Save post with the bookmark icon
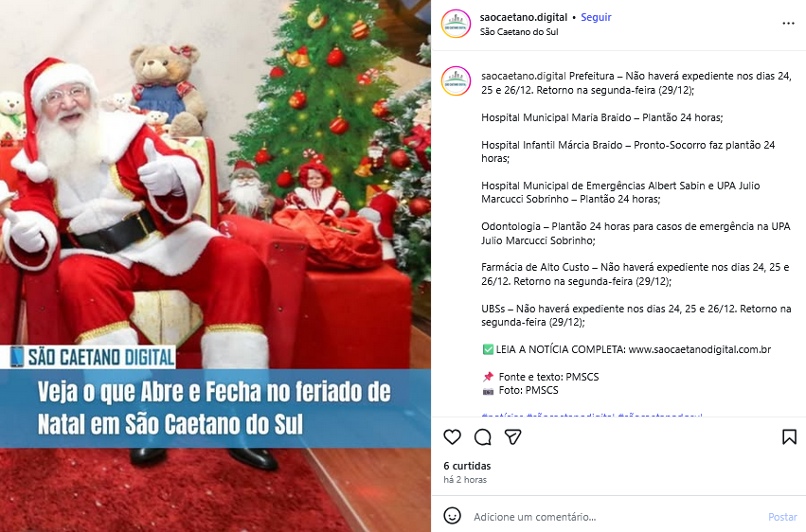This screenshot has width=806, height=532. [789, 437]
